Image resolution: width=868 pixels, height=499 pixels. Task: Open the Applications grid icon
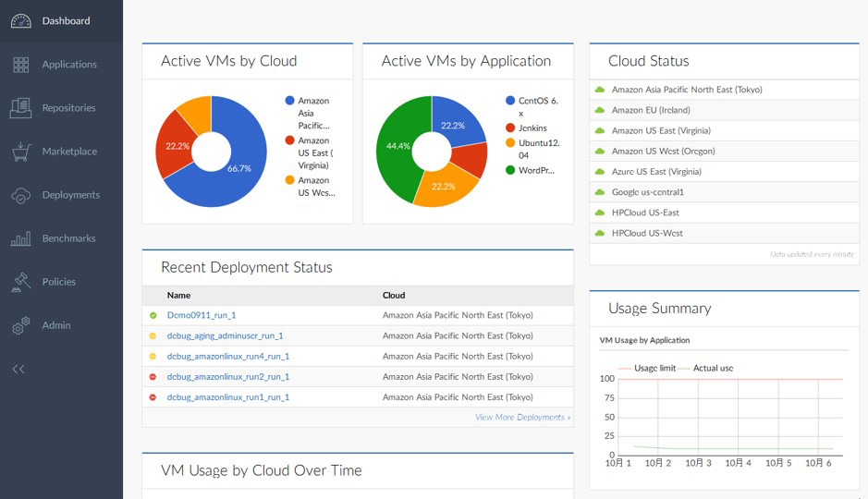[20, 65]
